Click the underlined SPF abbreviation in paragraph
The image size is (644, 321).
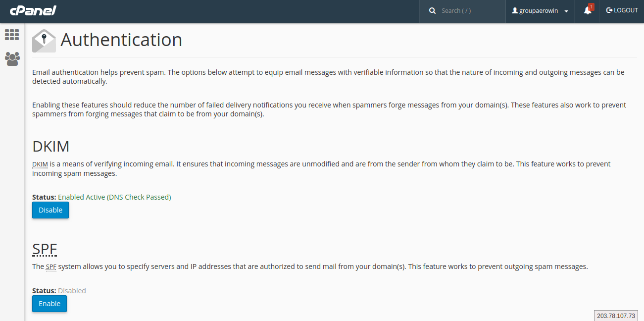(51, 267)
